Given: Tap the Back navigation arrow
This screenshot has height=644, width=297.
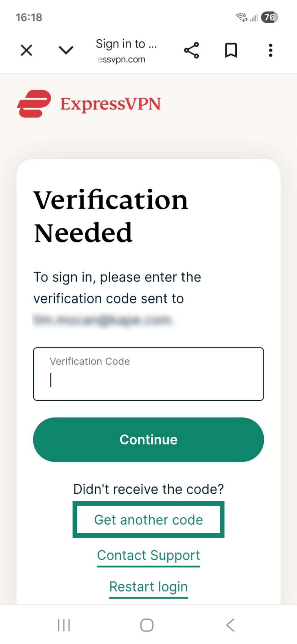Looking at the screenshot, I should point(230,625).
